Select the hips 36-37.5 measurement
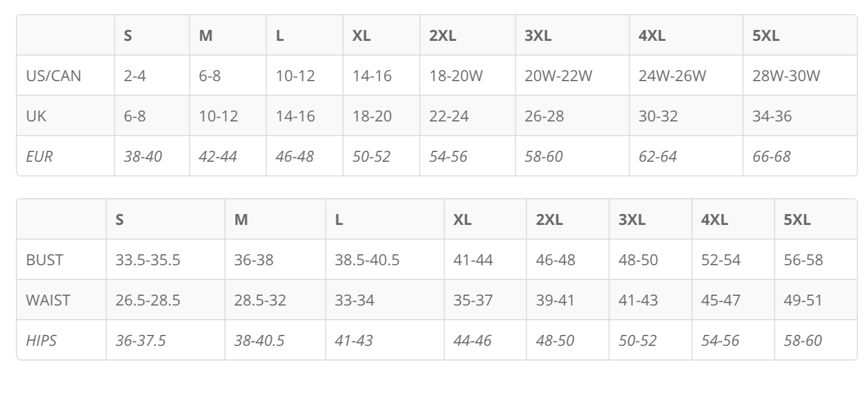This screenshot has height=409, width=868. [140, 340]
